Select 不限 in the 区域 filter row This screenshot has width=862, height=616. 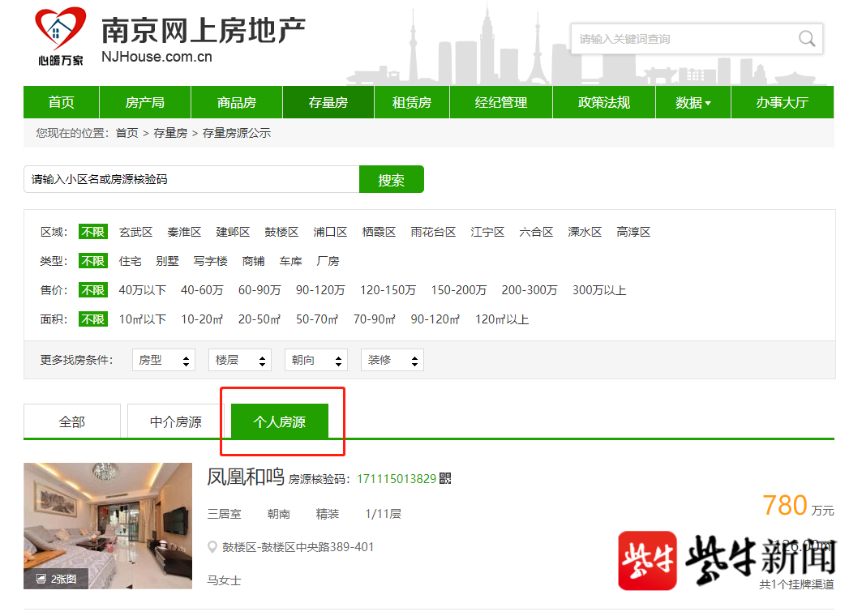tap(92, 232)
